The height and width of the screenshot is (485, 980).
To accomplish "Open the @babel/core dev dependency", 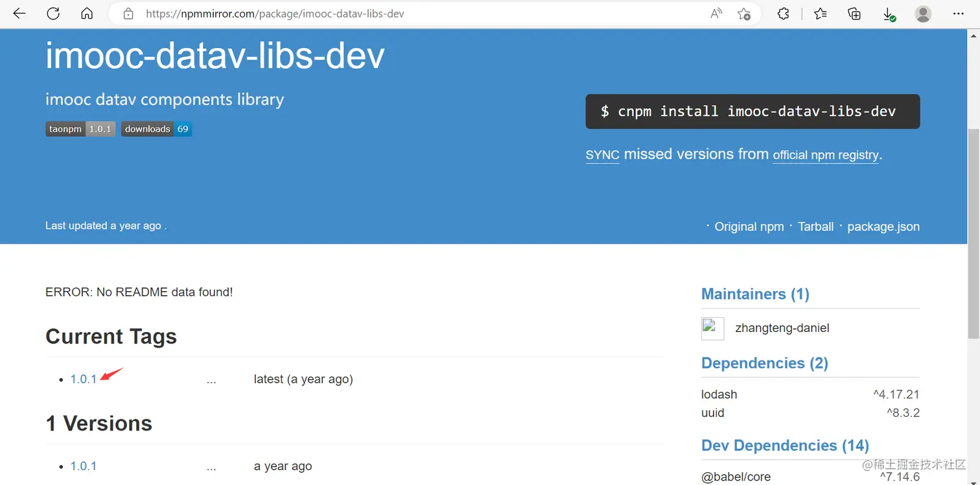I will (x=736, y=477).
